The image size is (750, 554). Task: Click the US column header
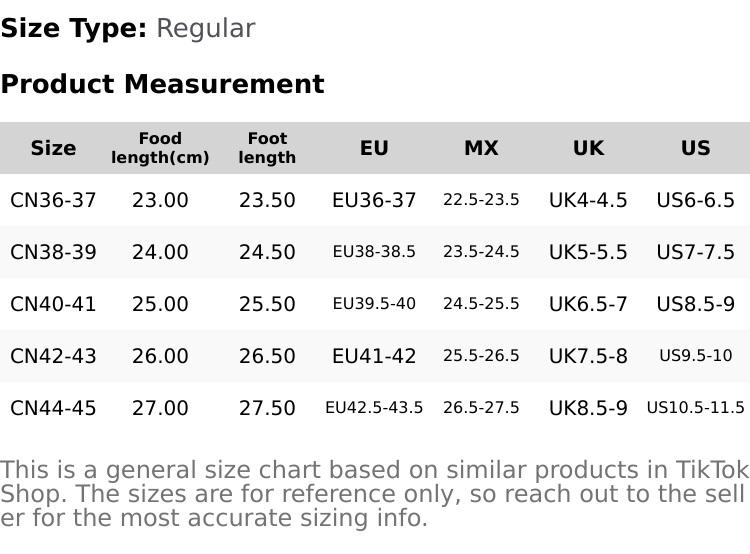[x=695, y=148]
